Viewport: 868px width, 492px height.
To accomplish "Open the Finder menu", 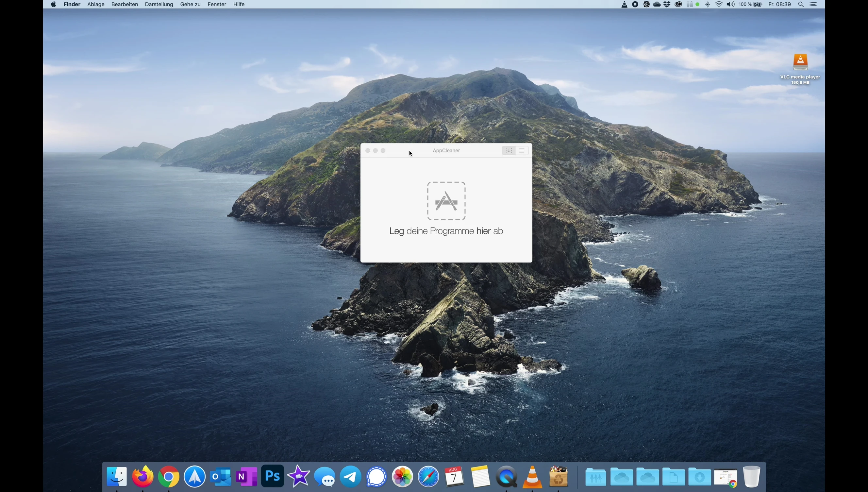I will 72,4.
